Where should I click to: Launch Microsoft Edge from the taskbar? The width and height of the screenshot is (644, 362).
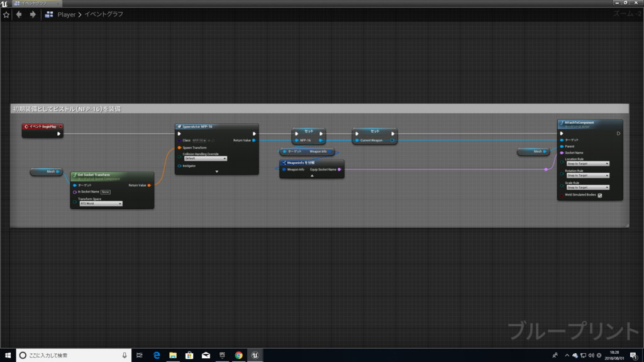click(x=157, y=356)
